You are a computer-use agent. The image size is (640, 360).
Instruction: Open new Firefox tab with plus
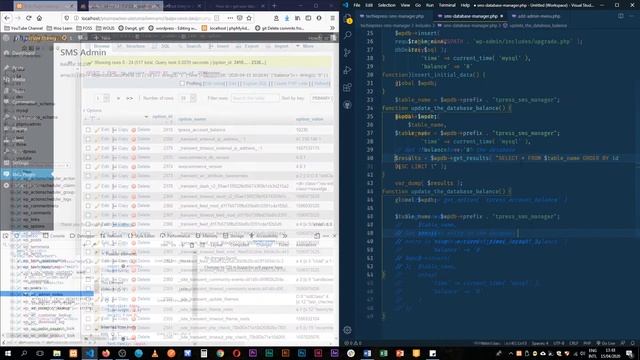click(x=274, y=6)
